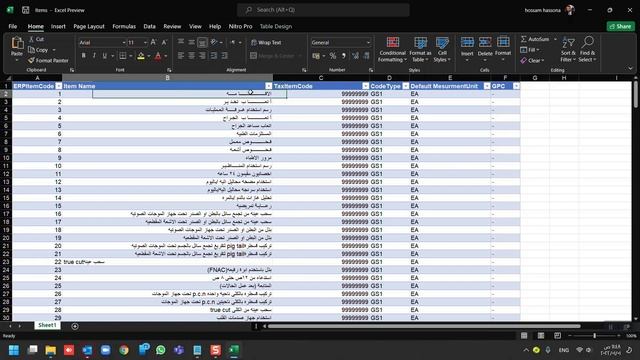Open Find & Select magnifier

pos(588,49)
